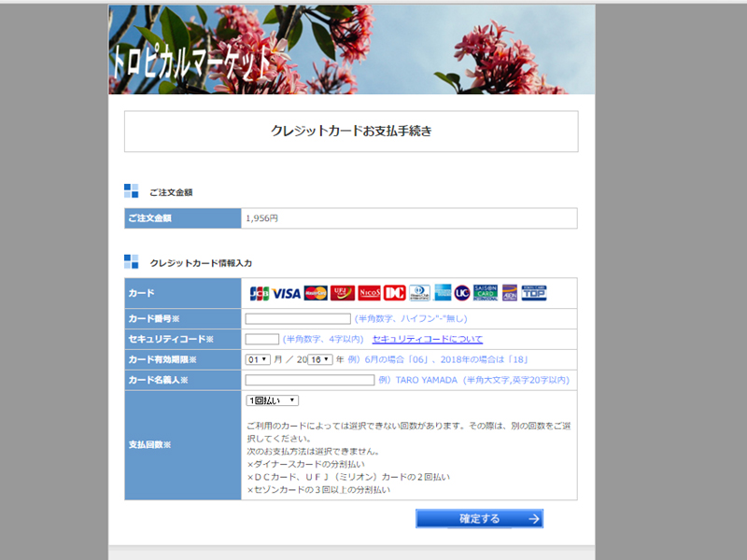747x560 pixels.
Task: Click the クレジットカード情報入力 section heading
Action: click(201, 263)
